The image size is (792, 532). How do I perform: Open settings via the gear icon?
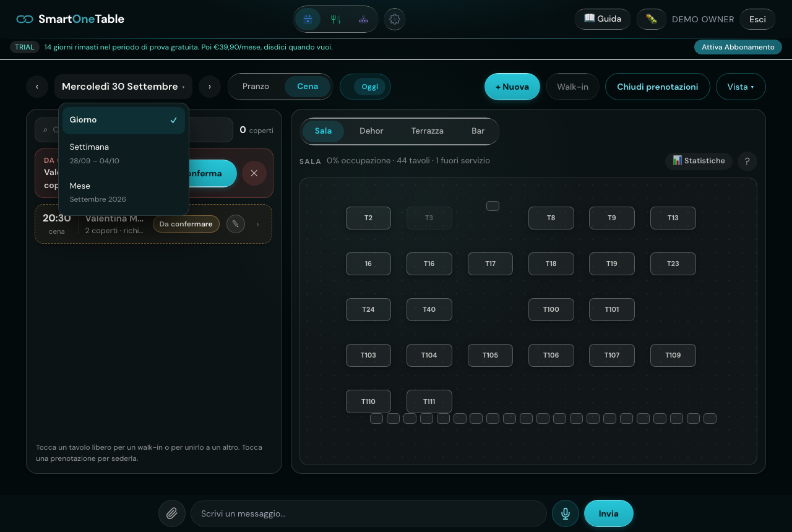point(395,19)
